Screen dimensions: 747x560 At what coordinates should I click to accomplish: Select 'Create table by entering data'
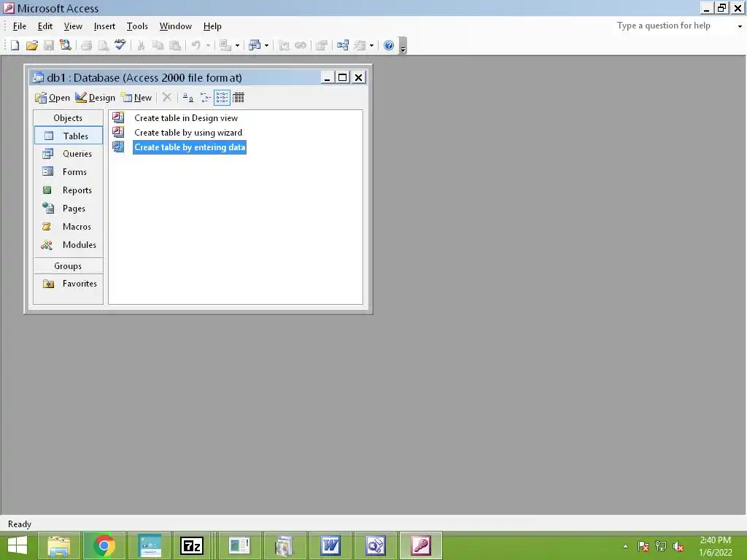190,147
